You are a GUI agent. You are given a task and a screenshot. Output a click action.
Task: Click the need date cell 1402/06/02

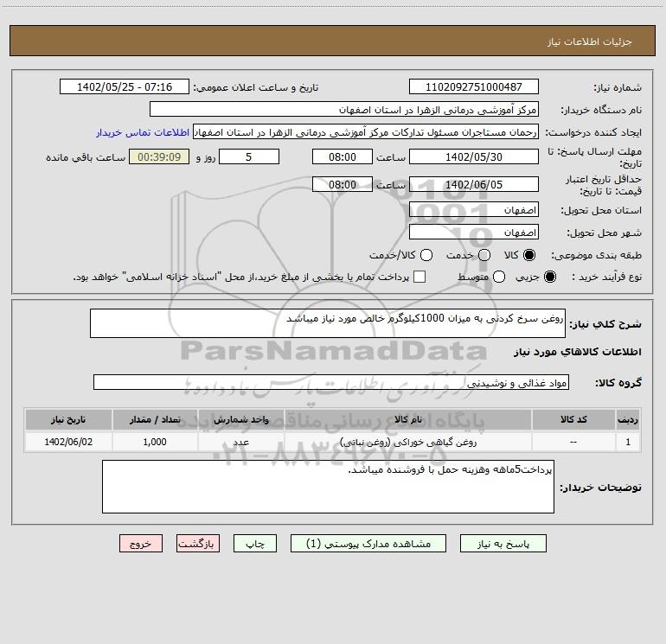point(68,443)
